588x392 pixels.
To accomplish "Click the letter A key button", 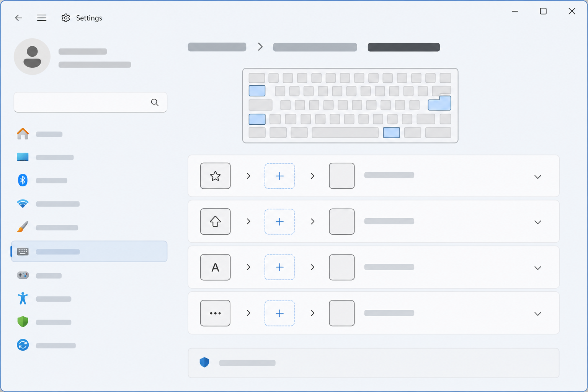I will tap(216, 267).
